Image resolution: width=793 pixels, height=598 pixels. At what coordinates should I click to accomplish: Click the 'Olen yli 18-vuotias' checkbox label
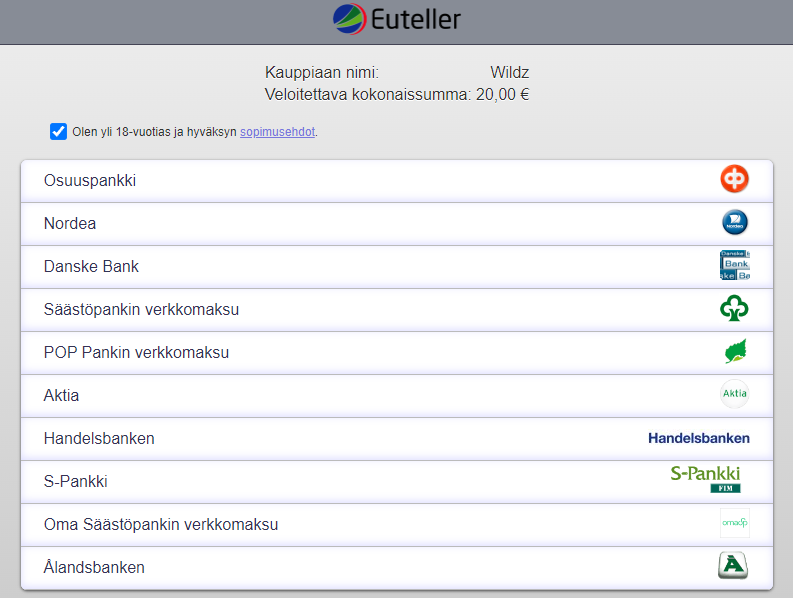[154, 132]
